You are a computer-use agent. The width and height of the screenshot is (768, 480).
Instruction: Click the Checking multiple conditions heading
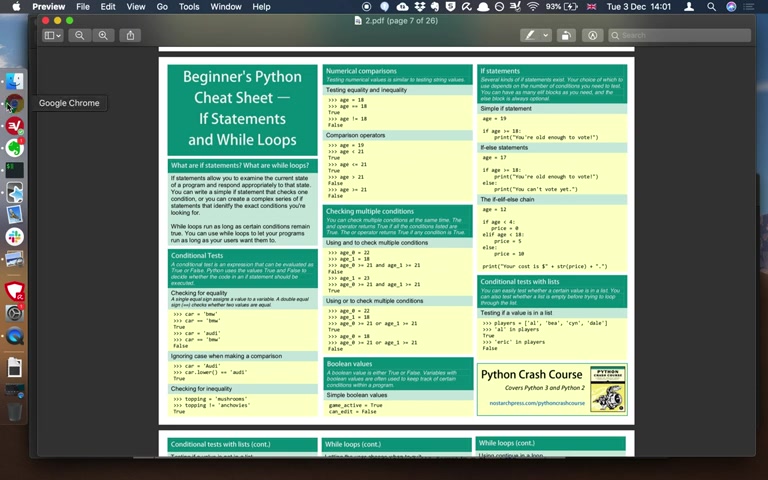point(370,212)
